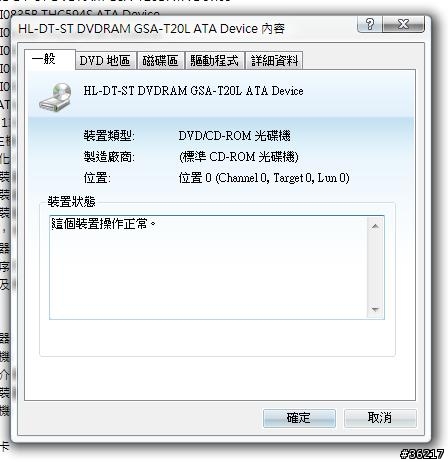
Task: Confirm with the 確定 button
Action: click(x=299, y=418)
